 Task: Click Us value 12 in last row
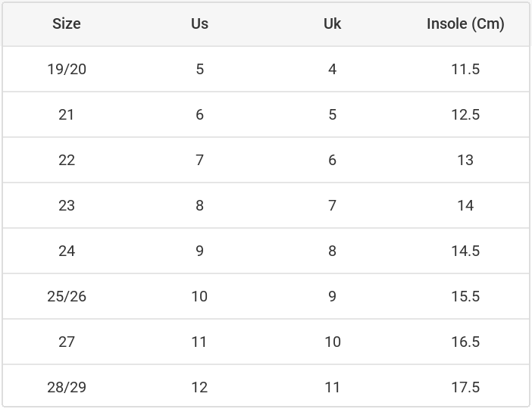click(x=199, y=387)
